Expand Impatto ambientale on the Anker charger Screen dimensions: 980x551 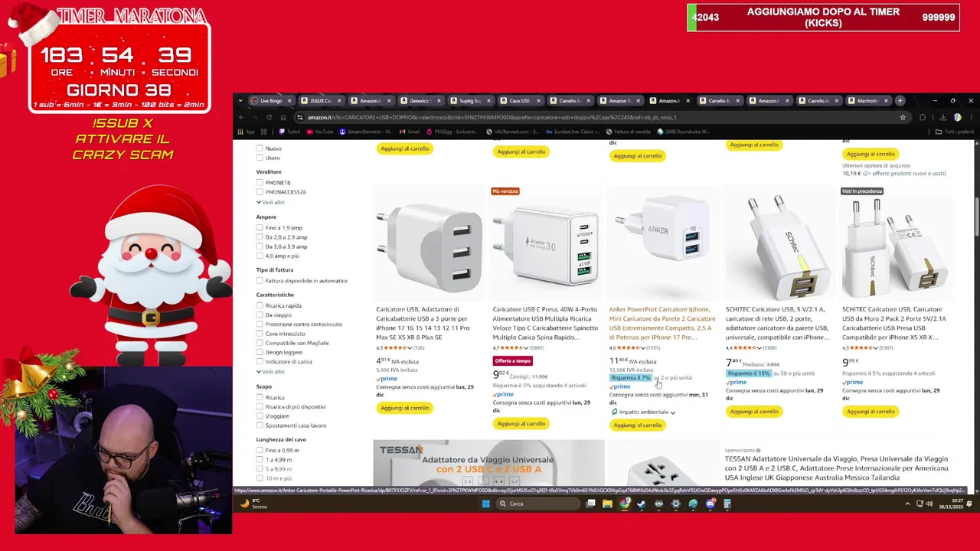[643, 412]
